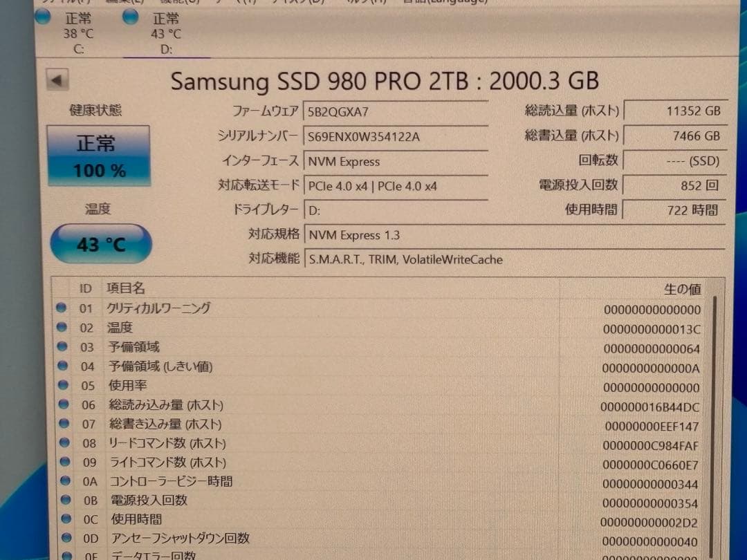Select serial number field S69ENX0W354122A
This screenshot has width=747, height=560.
(x=396, y=137)
